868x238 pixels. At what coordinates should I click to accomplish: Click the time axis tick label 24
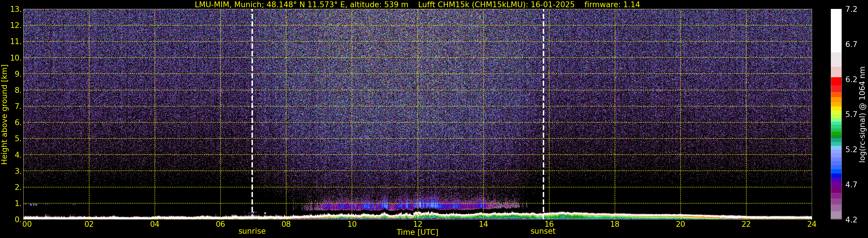pos(812,224)
